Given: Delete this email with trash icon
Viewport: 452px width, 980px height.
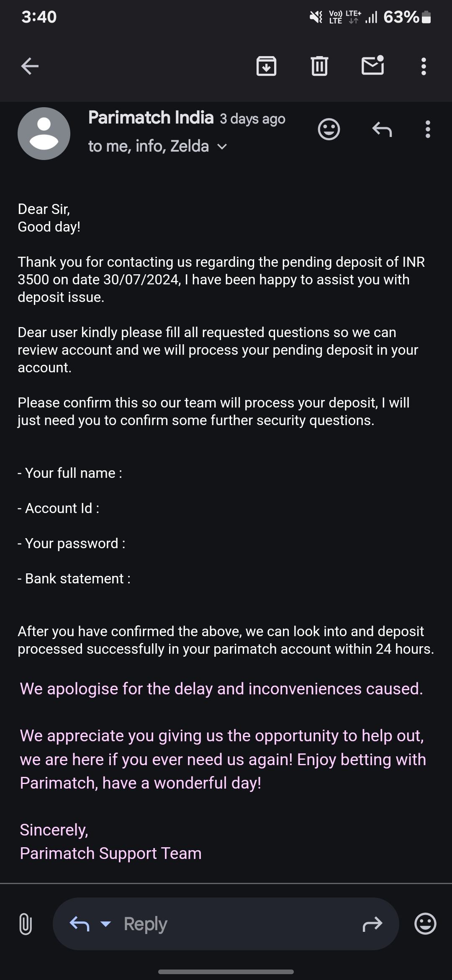Looking at the screenshot, I should click(x=319, y=66).
